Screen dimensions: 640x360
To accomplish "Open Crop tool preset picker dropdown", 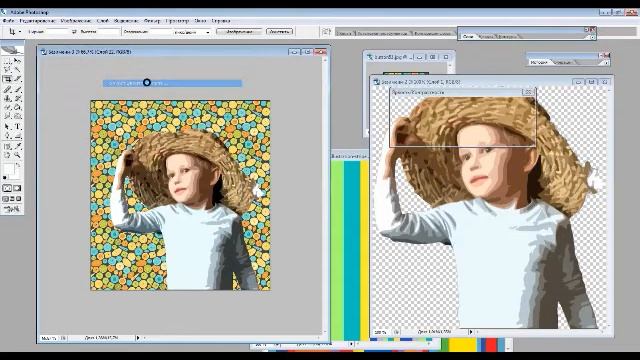I will point(20,31).
